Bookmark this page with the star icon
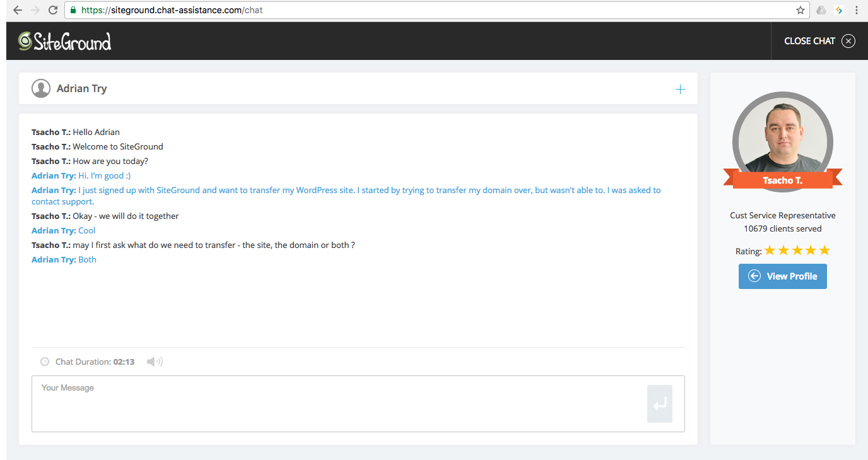Screen dimensions: 868x460 [x=800, y=10]
